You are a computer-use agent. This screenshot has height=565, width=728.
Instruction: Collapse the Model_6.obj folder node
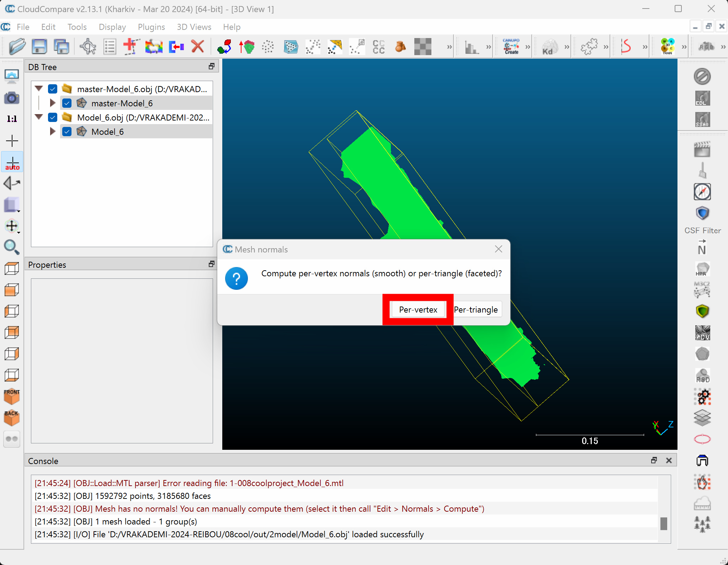tap(39, 117)
